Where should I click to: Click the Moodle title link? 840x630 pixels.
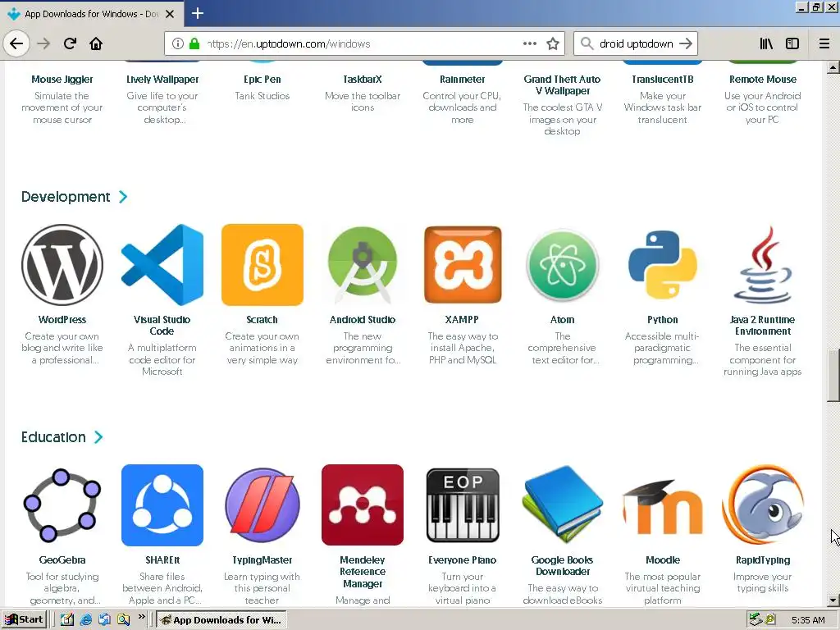pyautogui.click(x=663, y=559)
